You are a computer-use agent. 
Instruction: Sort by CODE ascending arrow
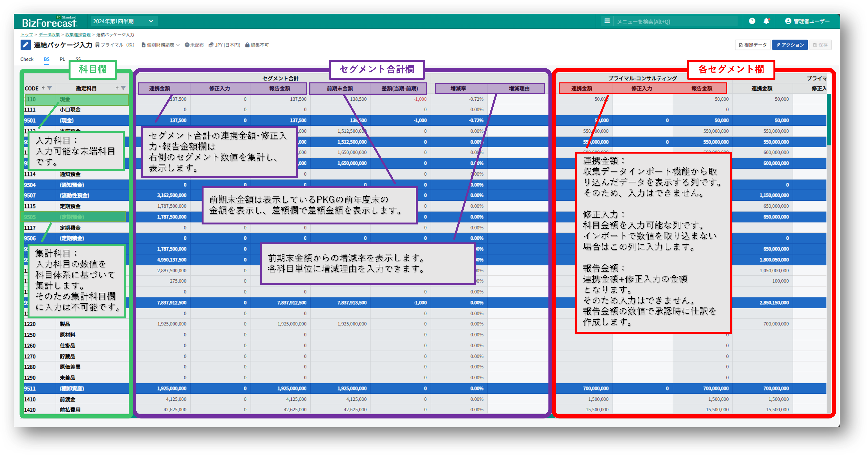pyautogui.click(x=43, y=88)
